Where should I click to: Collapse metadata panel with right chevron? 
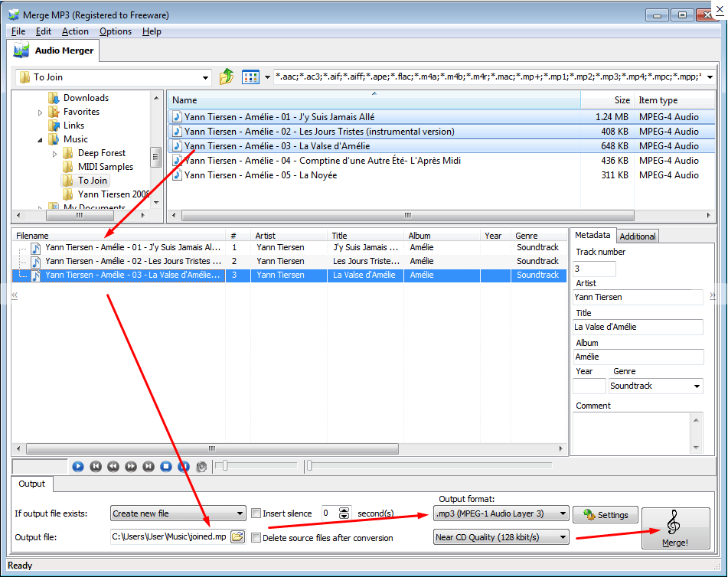[712, 295]
